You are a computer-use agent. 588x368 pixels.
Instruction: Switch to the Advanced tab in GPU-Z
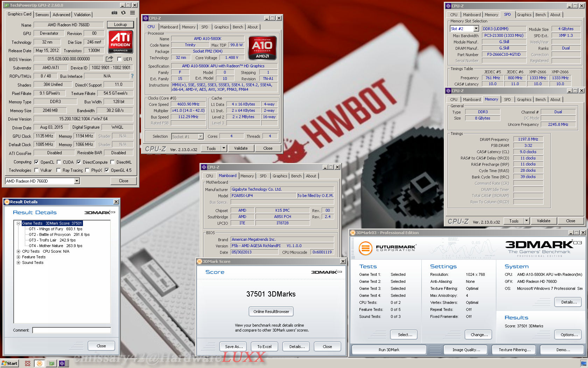[62, 15]
